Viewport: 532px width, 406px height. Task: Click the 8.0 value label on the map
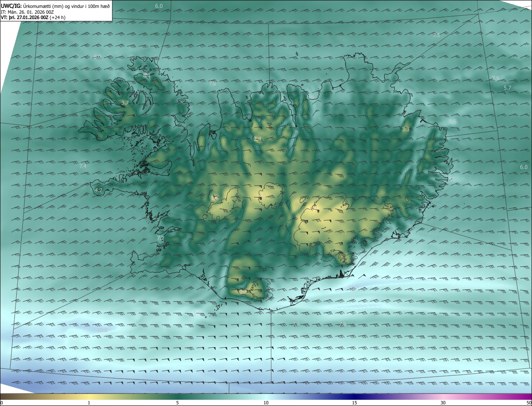coord(97,57)
